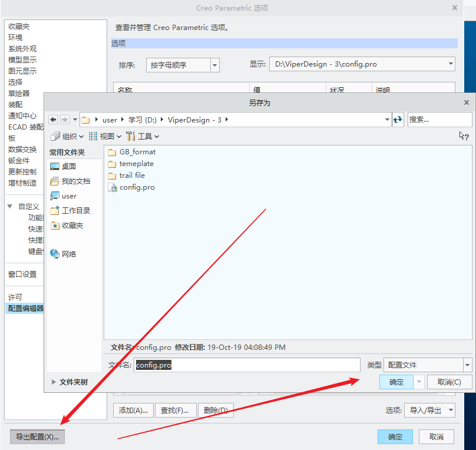
Task: Open the 显示 config file dropdown
Action: point(451,64)
